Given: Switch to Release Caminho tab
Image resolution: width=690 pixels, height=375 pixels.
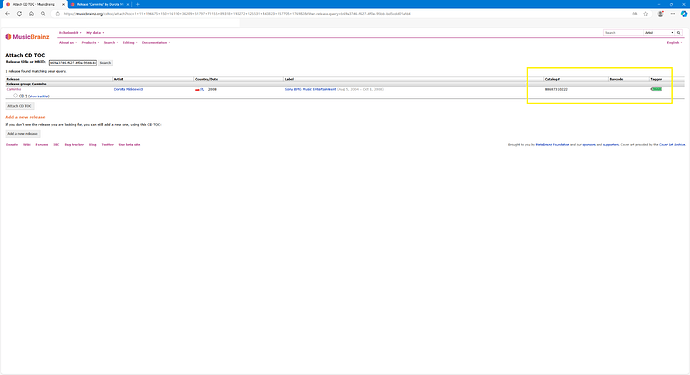Looking at the screenshot, I should tap(99, 4).
